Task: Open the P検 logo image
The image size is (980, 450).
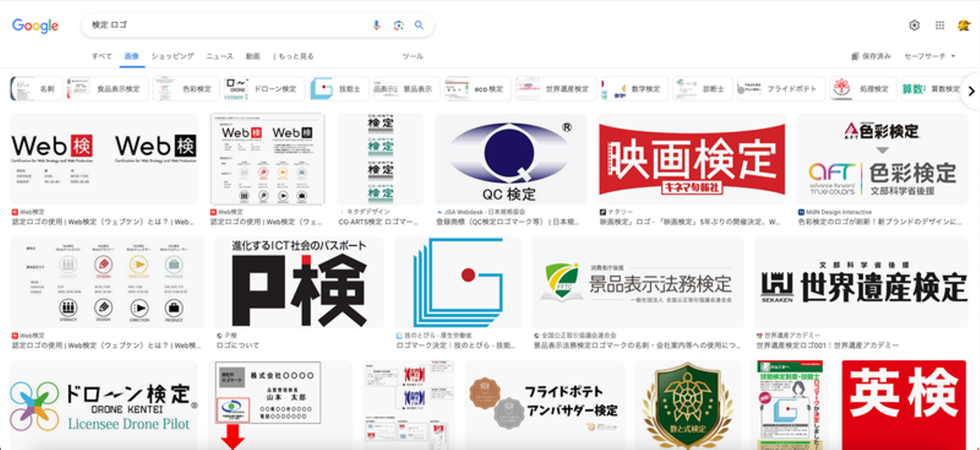Action: tap(299, 283)
